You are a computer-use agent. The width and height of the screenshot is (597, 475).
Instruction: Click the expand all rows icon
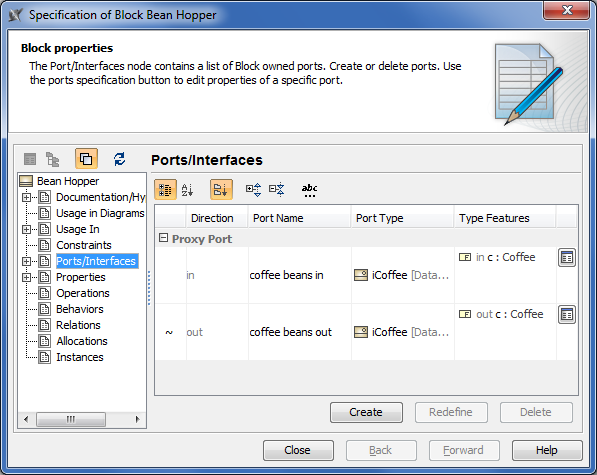(253, 189)
